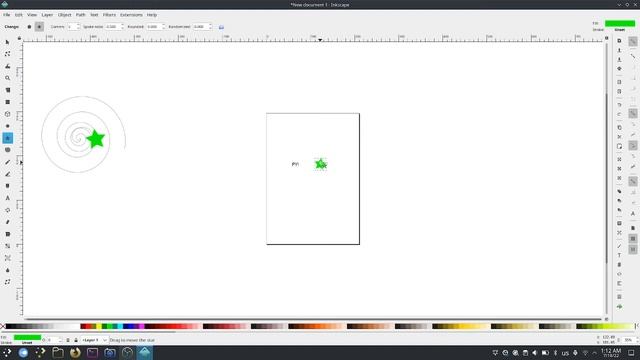640x360 pixels.
Task: Toggle snap nodes, paths and handles
Action: pos(633,113)
